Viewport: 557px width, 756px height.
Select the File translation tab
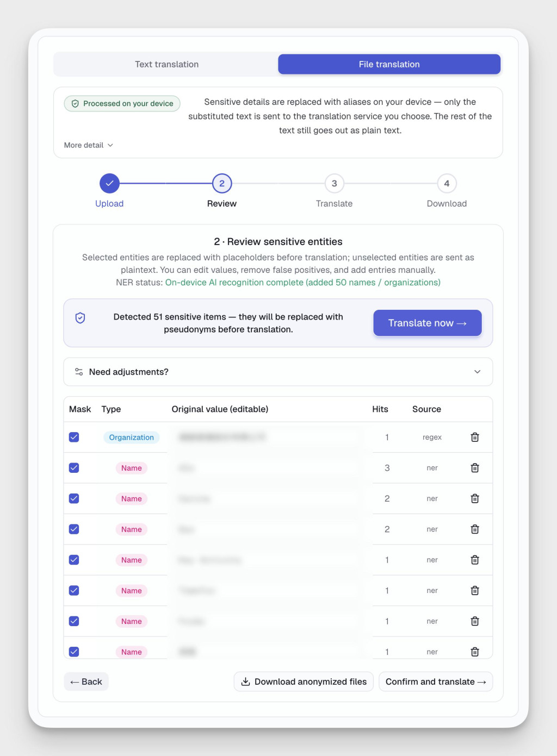coord(389,64)
